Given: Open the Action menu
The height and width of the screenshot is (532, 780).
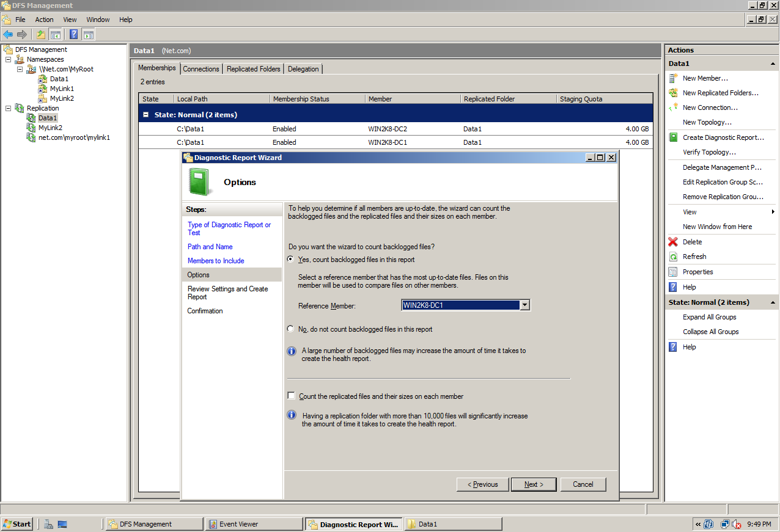Looking at the screenshot, I should (44, 20).
